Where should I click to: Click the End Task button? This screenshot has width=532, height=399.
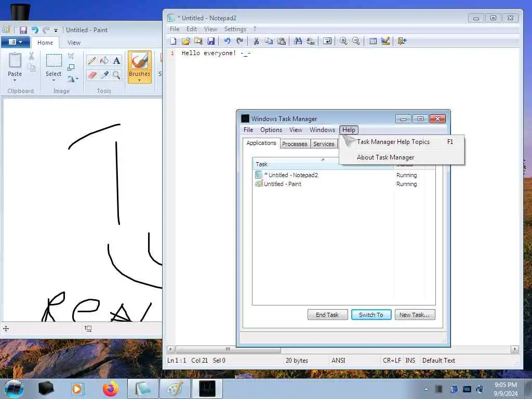coord(327,315)
